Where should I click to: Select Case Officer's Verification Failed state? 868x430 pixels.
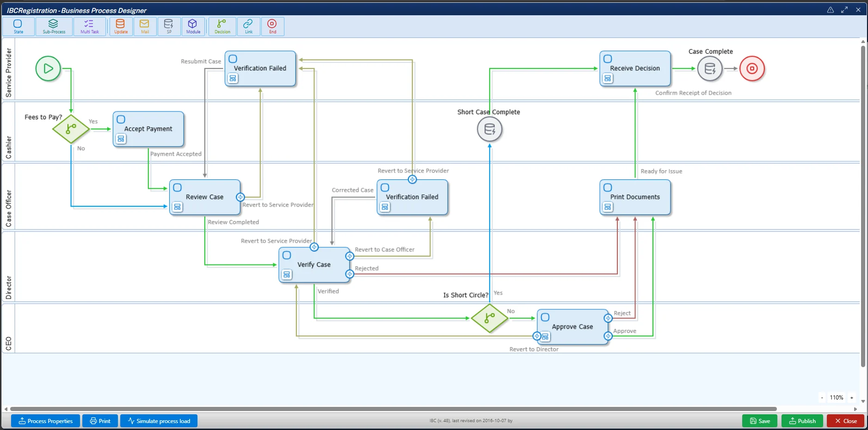412,197
